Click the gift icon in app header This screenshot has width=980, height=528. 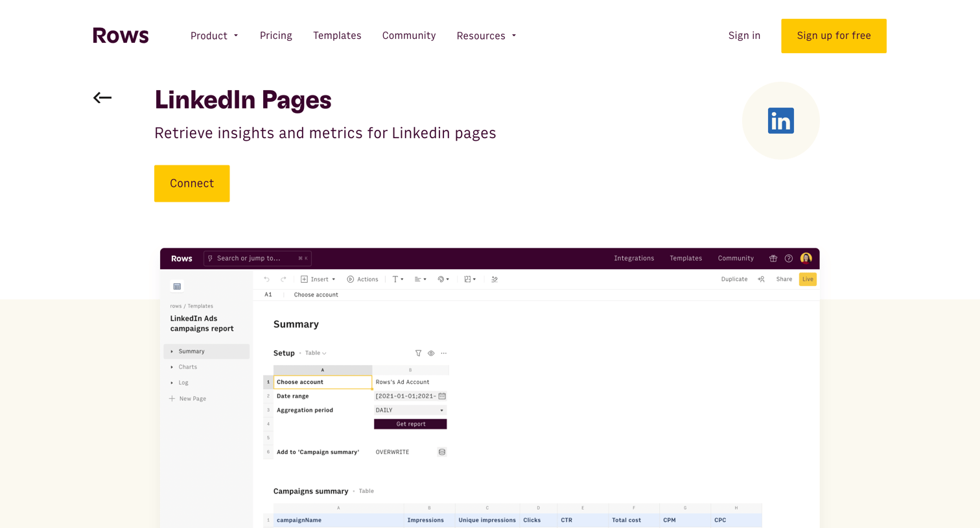tap(773, 258)
